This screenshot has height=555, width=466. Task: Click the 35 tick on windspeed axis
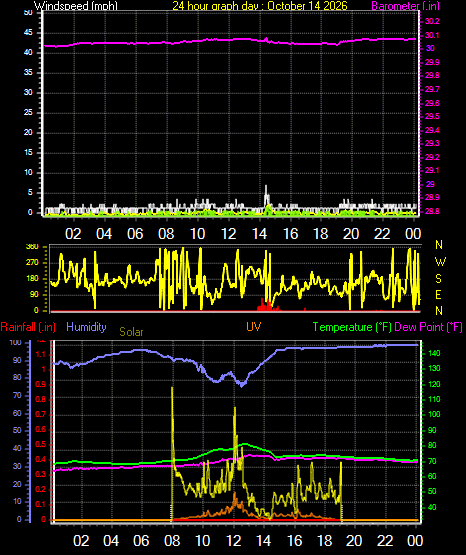28,73
